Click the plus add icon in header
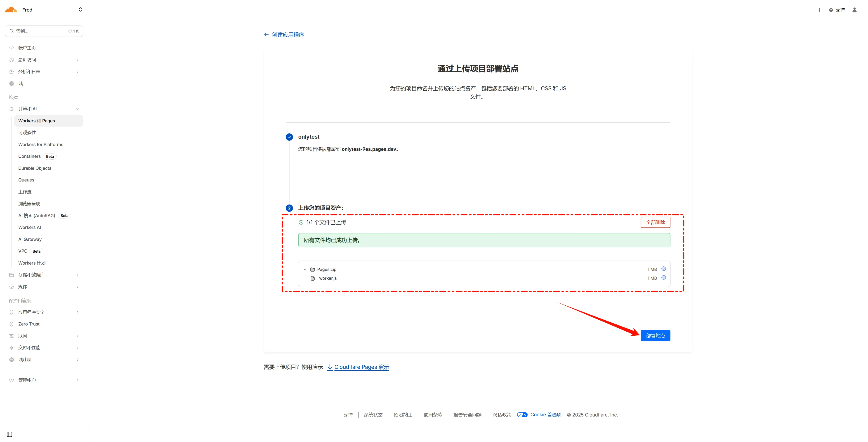 tap(819, 10)
